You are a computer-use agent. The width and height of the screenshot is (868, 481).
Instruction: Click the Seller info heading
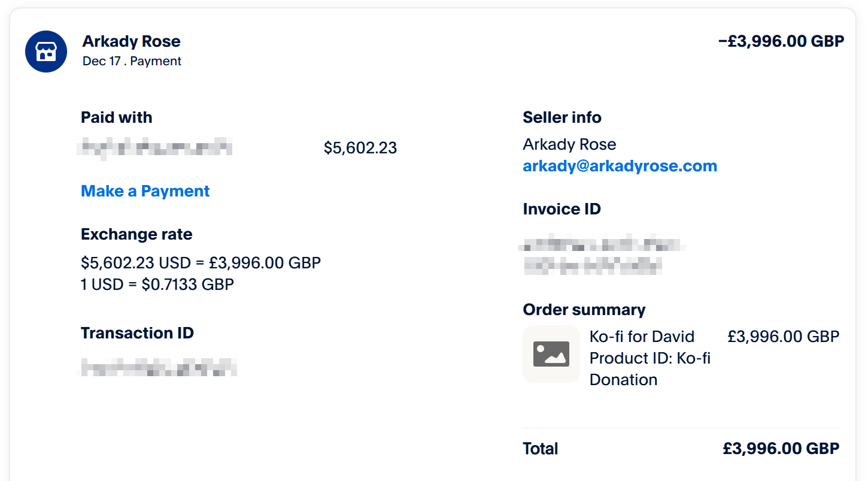(562, 117)
